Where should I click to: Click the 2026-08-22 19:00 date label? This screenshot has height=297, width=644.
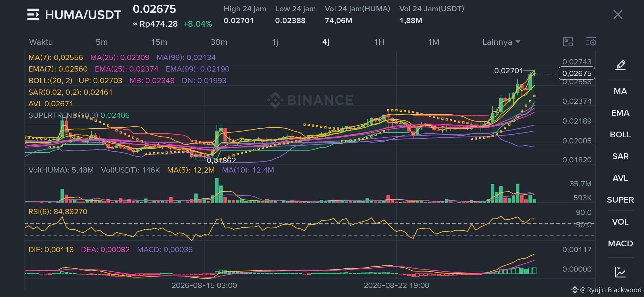397,285
